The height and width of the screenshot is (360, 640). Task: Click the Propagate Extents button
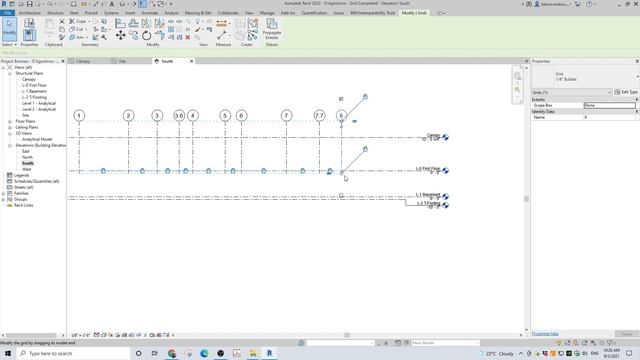271,29
